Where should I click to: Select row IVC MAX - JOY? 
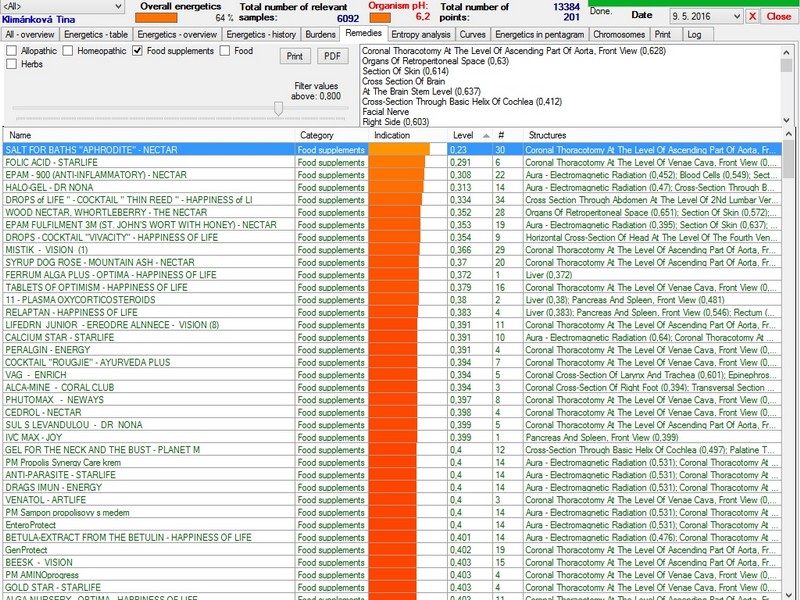tap(392, 437)
